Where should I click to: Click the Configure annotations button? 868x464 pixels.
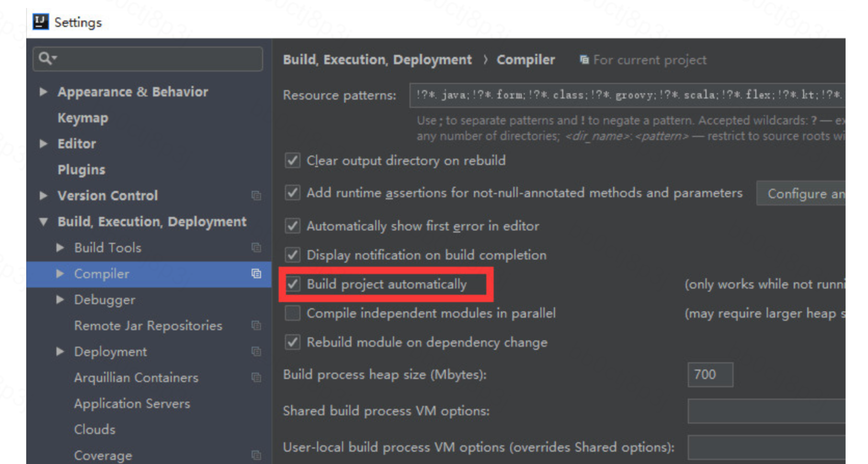[801, 194]
